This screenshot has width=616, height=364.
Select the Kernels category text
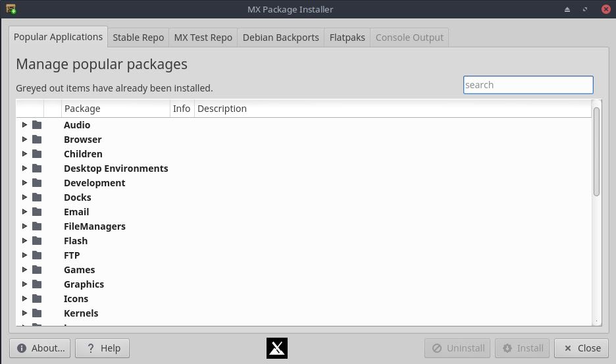81,313
